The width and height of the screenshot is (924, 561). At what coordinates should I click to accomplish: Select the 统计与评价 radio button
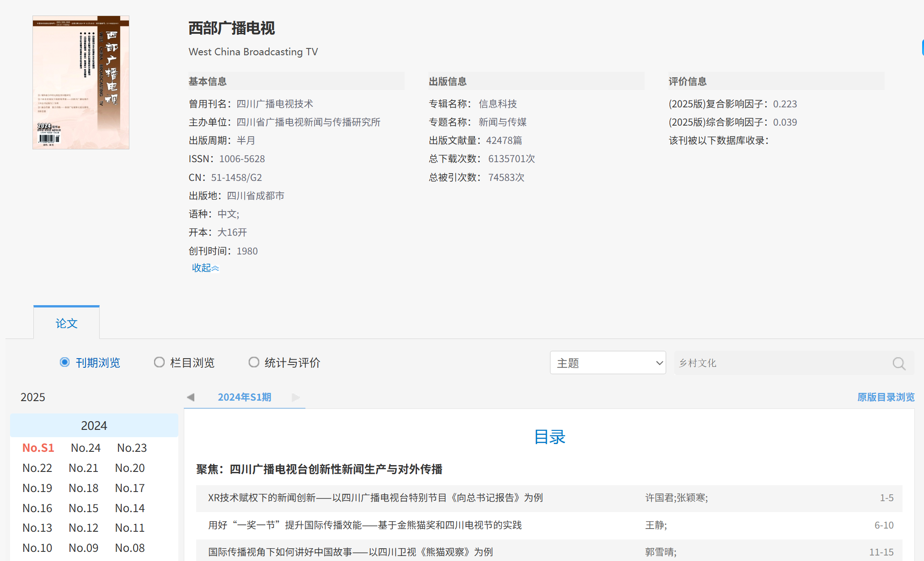pos(254,362)
